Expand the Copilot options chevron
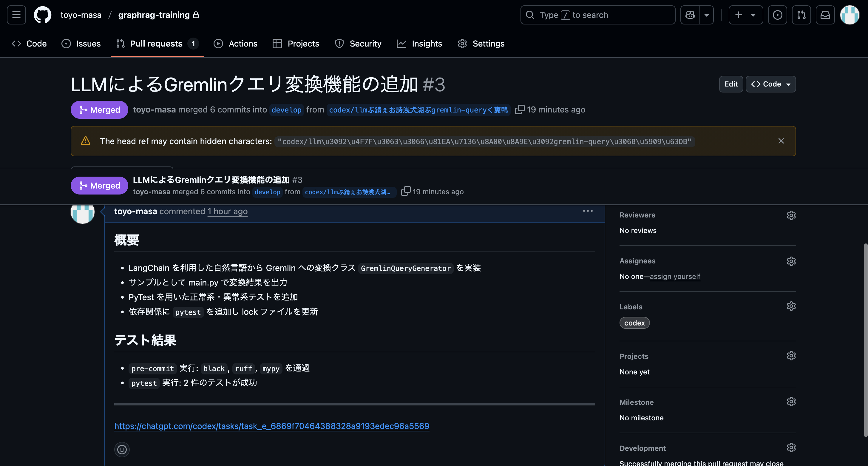868x466 pixels. (707, 15)
